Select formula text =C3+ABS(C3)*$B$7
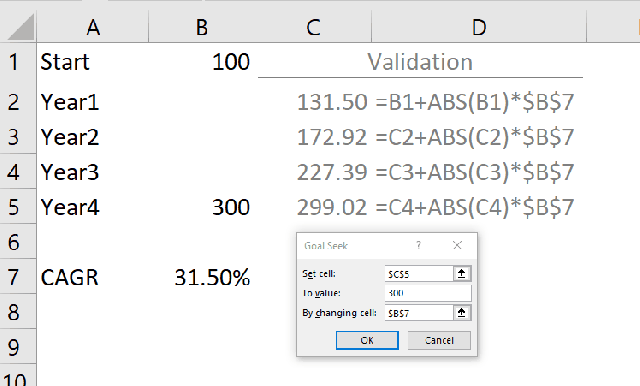Viewport: 640px width, 386px height. tap(475, 172)
